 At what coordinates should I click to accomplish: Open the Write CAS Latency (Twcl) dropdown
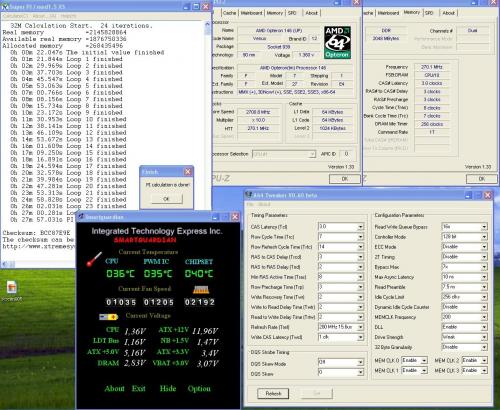coord(360,337)
